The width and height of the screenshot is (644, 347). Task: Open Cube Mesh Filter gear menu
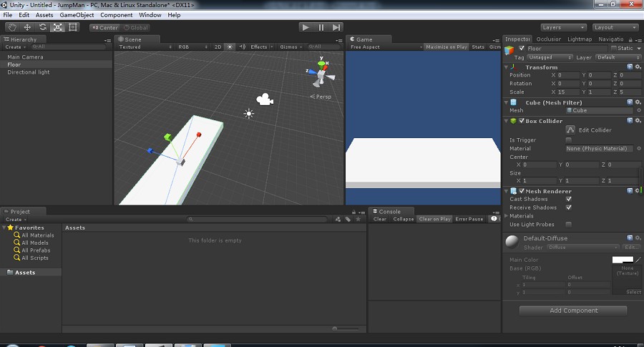[x=638, y=102]
